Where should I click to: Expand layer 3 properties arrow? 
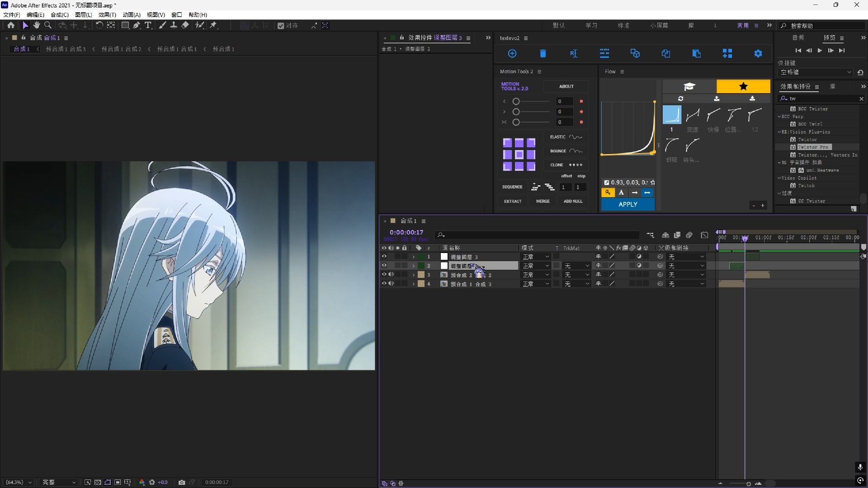pyautogui.click(x=413, y=275)
